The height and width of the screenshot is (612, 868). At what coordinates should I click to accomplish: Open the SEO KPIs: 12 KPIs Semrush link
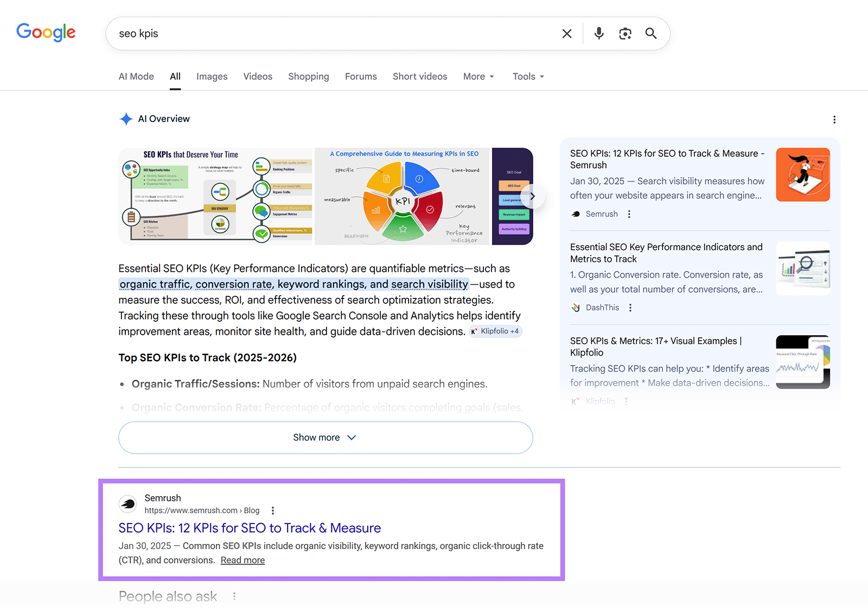click(x=250, y=528)
